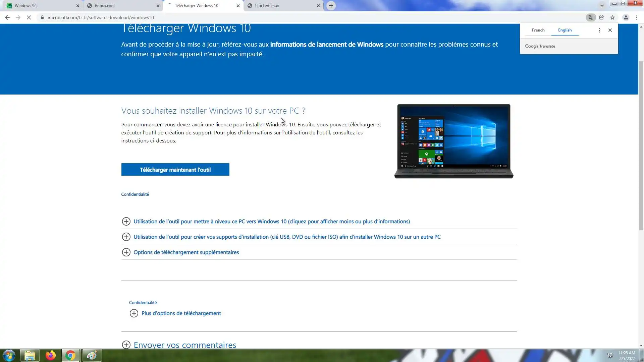Open the Windows Start menu

(x=9, y=355)
